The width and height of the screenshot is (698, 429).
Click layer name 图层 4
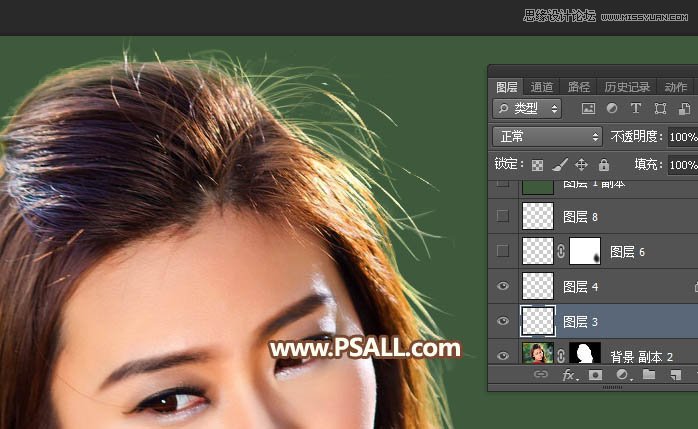click(x=580, y=287)
